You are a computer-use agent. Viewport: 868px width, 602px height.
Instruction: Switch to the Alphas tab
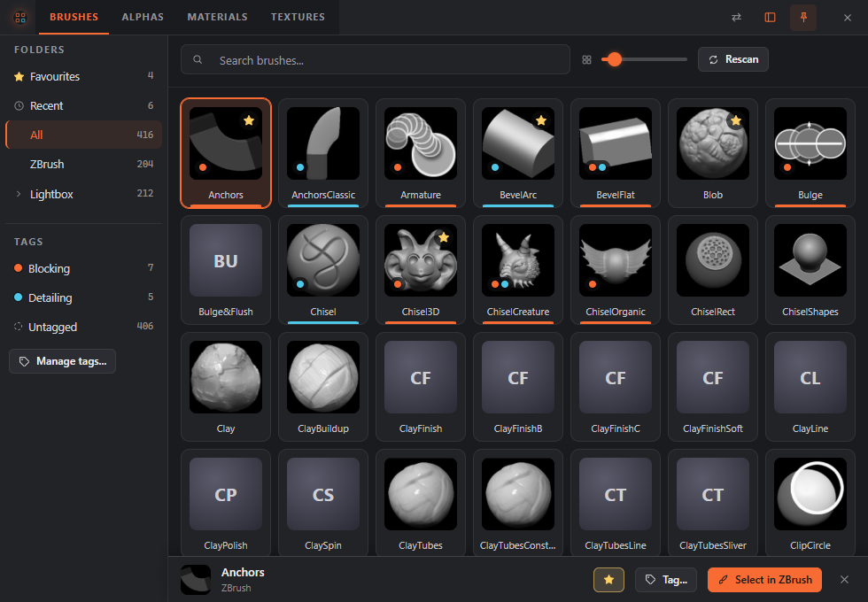pos(143,17)
